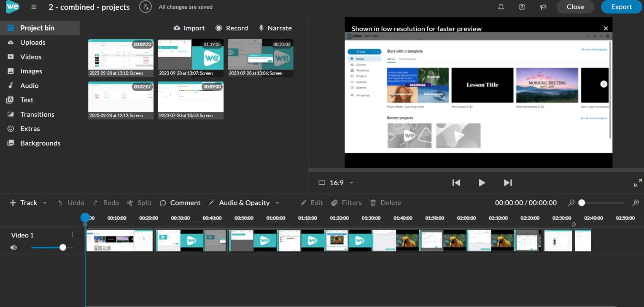Select the 00:09:23 screen recording thumbnail
The height and width of the screenshot is (307, 644).
point(121,58)
